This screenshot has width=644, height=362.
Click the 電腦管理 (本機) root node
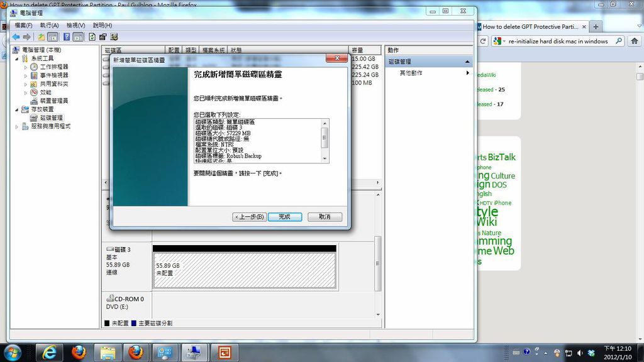point(42,50)
